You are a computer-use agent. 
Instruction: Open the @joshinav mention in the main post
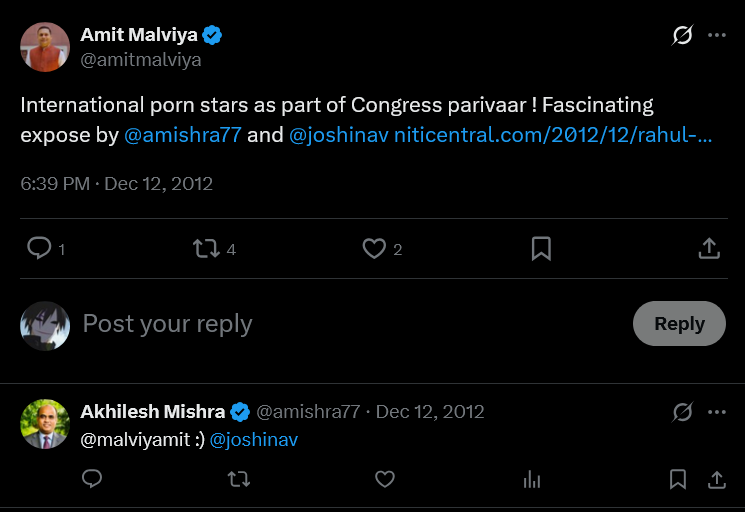pos(338,135)
